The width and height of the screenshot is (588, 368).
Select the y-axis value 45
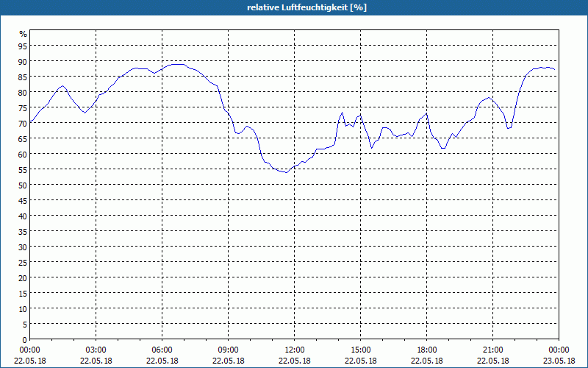pyautogui.click(x=23, y=200)
